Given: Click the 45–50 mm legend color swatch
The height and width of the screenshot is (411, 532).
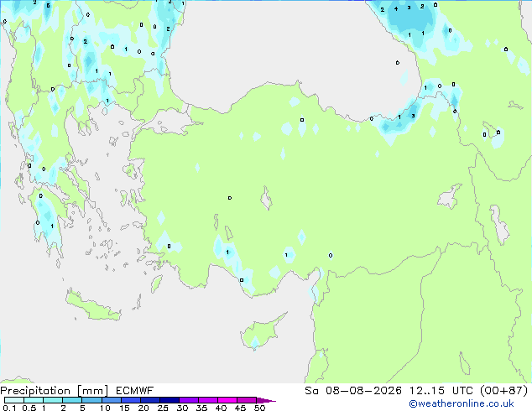Looking at the screenshot, I should pos(247,400).
